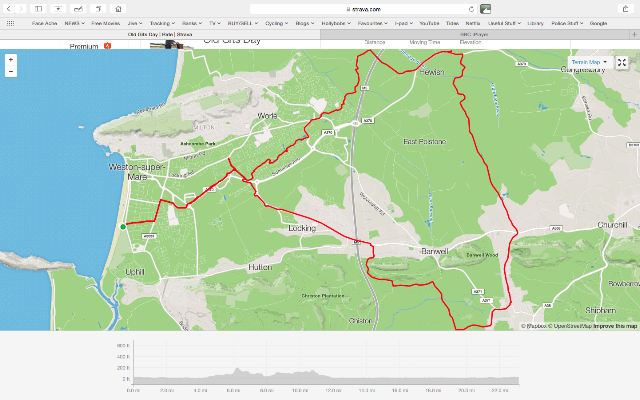Expand the NEWS bookmarks folder
Image resolution: width=640 pixels, height=400 pixels.
(74, 23)
